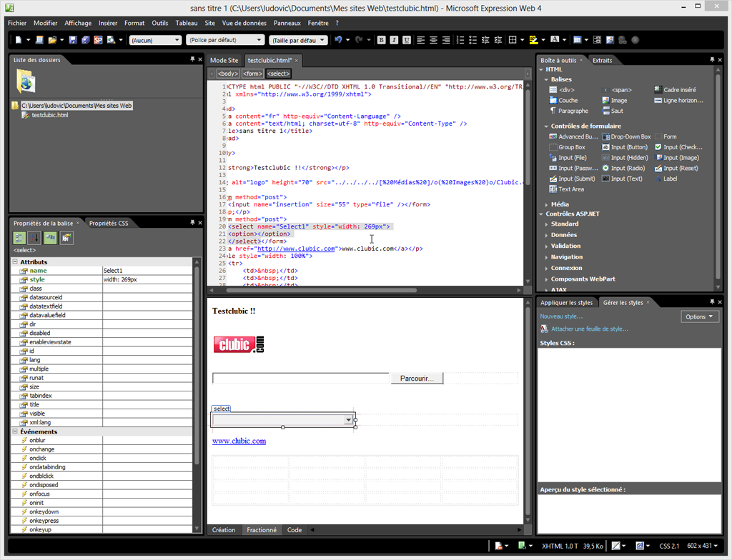Insert a picture from file
This screenshot has height=560, width=732.
point(610,40)
